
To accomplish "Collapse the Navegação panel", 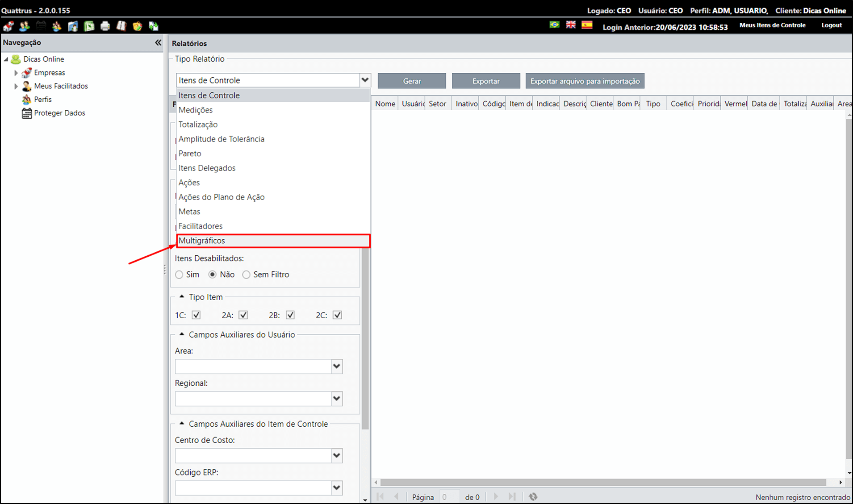I will tap(158, 42).
